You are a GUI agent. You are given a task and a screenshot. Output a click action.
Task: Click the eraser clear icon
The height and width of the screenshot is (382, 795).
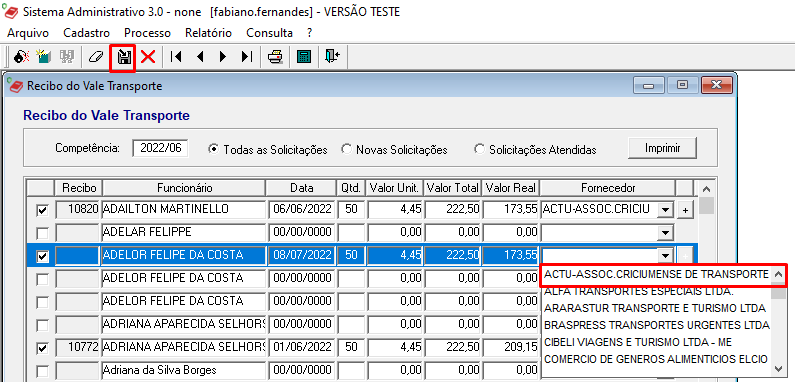[95, 56]
